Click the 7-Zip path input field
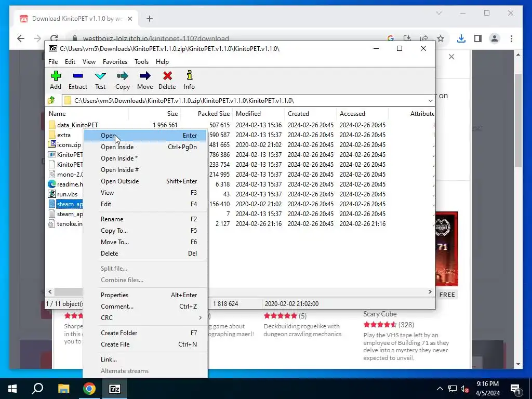This screenshot has height=399, width=532. pyautogui.click(x=248, y=101)
